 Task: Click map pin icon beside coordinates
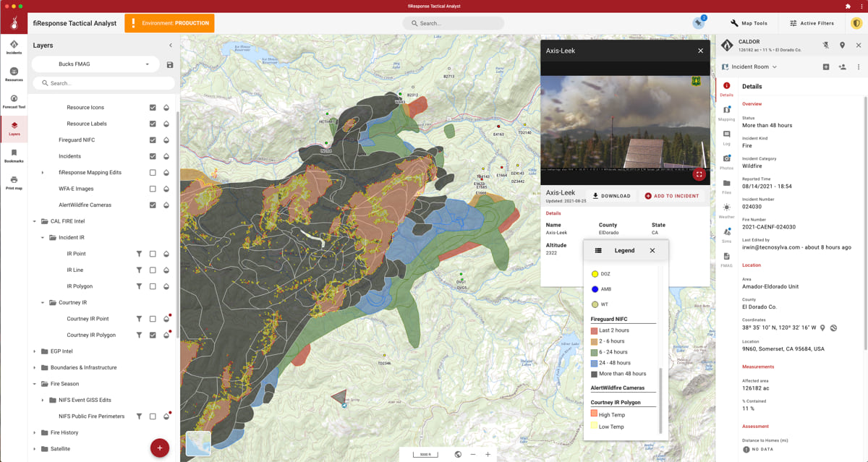pos(822,328)
